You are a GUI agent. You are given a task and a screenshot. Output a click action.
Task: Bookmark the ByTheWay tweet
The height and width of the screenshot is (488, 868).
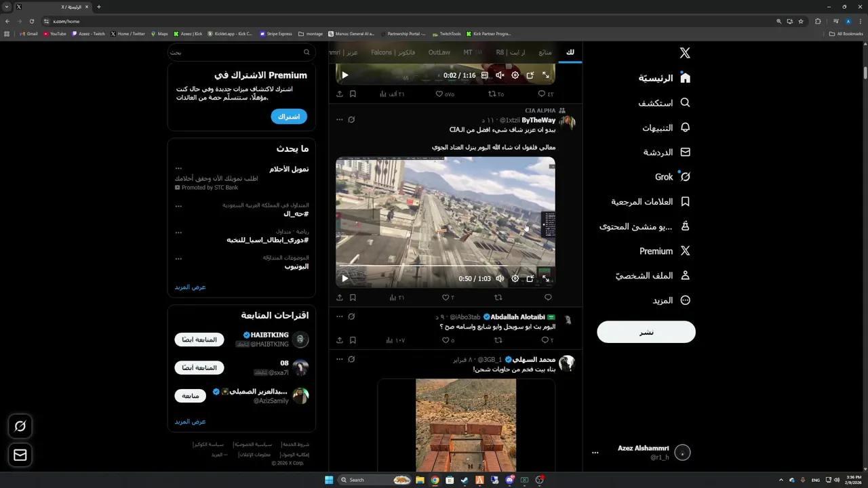point(353,298)
